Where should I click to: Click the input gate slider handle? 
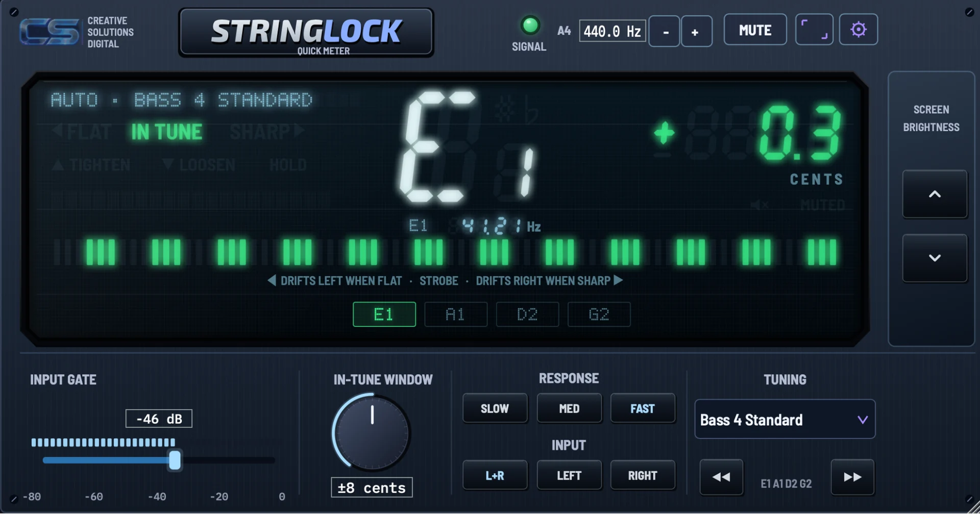175,460
